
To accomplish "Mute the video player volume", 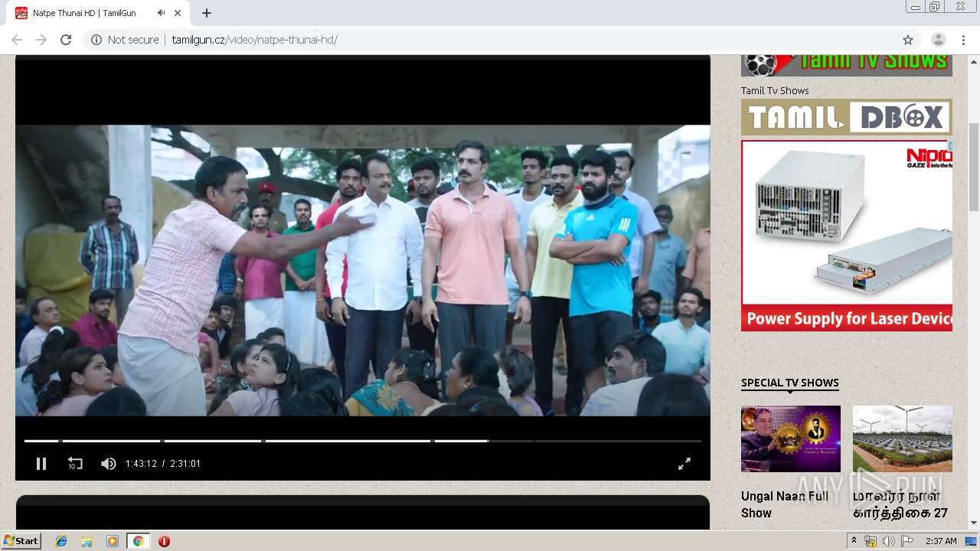I will (109, 464).
